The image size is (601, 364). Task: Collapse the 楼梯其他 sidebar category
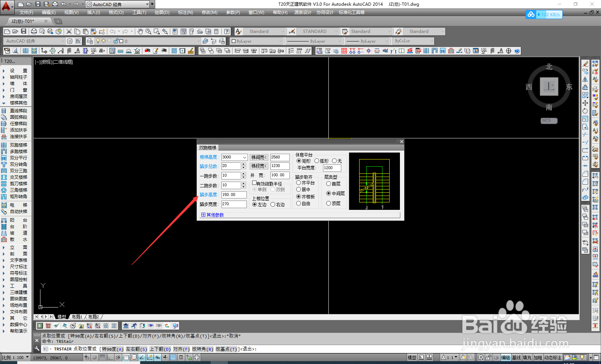15,103
